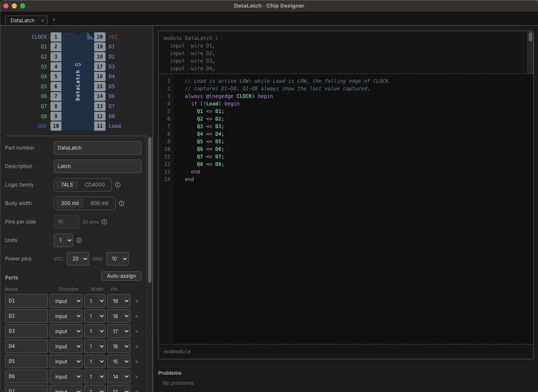538x392 pixels.
Task: Show info about Pins per side
Action: (x=104, y=222)
